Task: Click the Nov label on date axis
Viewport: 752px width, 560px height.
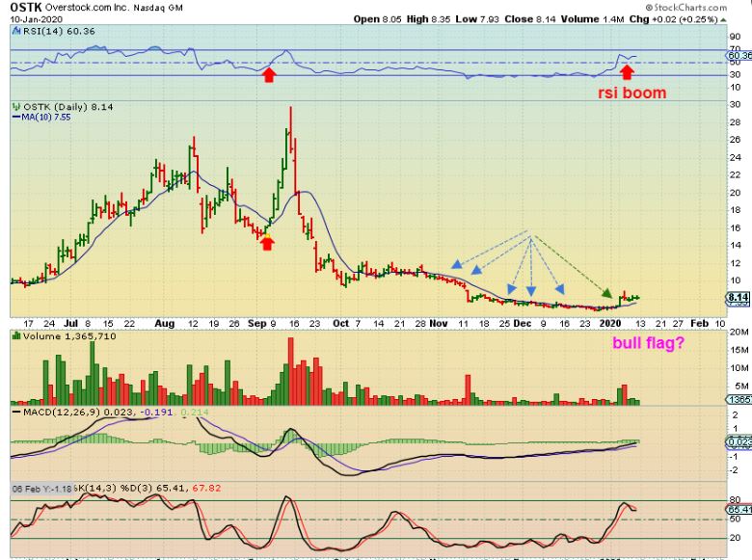Action: click(439, 323)
